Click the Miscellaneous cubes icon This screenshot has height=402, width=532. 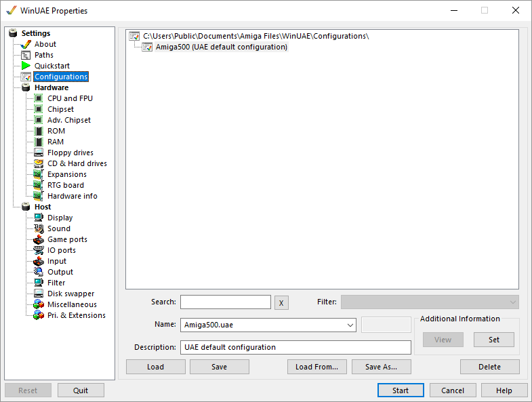tap(39, 304)
